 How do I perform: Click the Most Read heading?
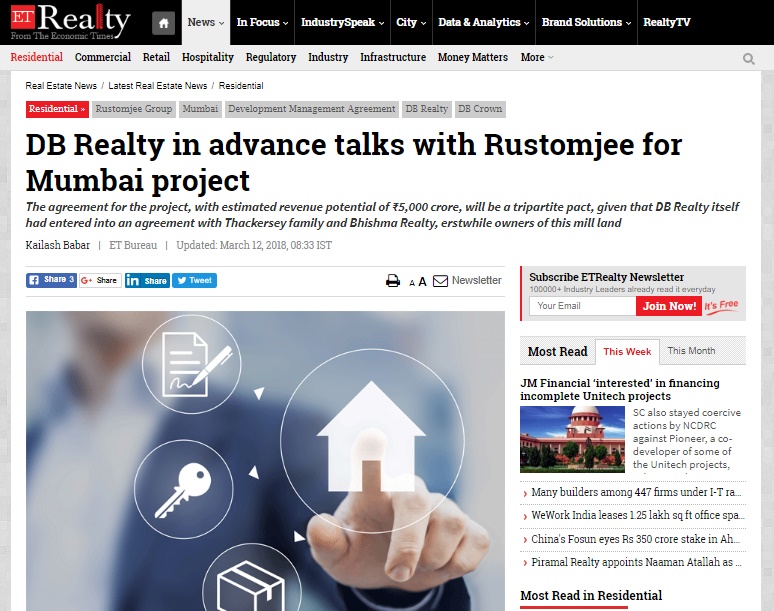[x=557, y=352]
